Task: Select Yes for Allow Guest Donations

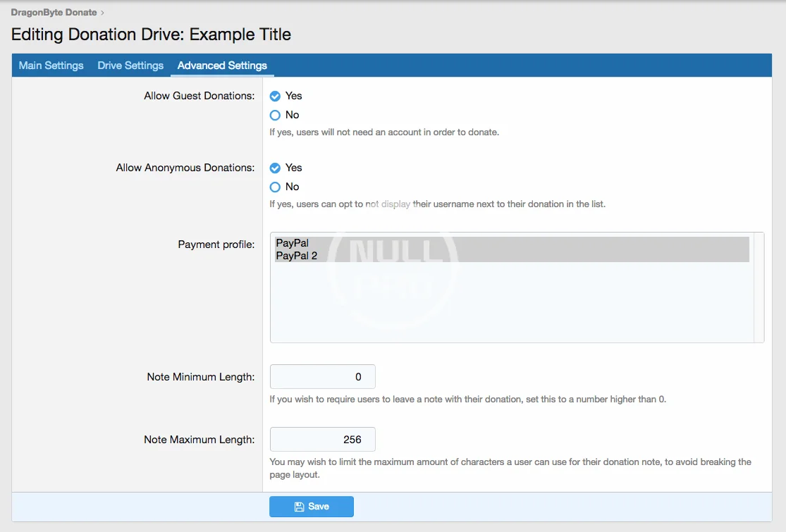Action: point(276,96)
